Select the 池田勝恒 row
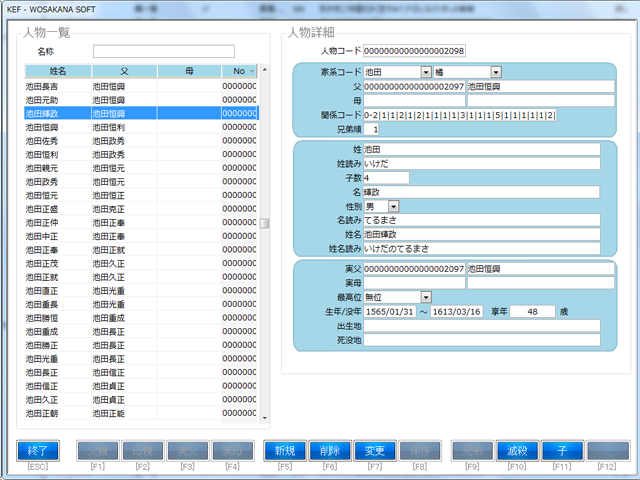The width and height of the screenshot is (640, 480). click(x=141, y=318)
